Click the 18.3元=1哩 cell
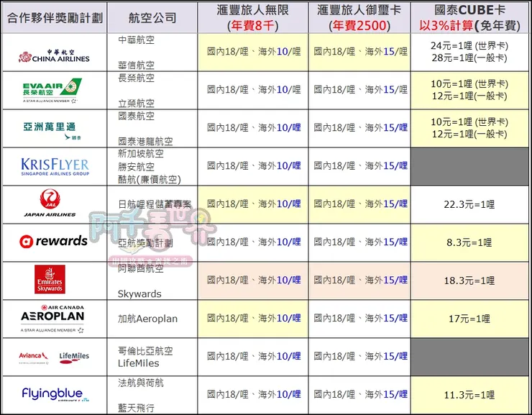532x415 pixels. coord(469,281)
